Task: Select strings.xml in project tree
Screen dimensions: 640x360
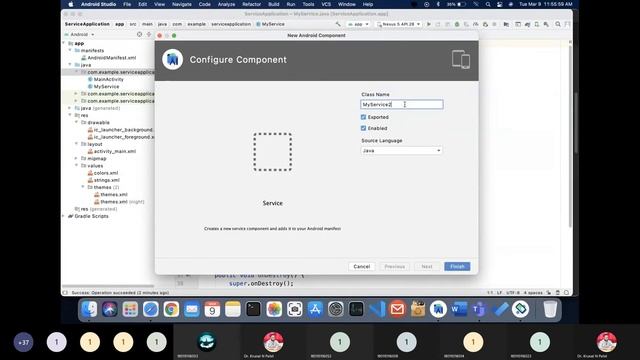Action: [104, 180]
